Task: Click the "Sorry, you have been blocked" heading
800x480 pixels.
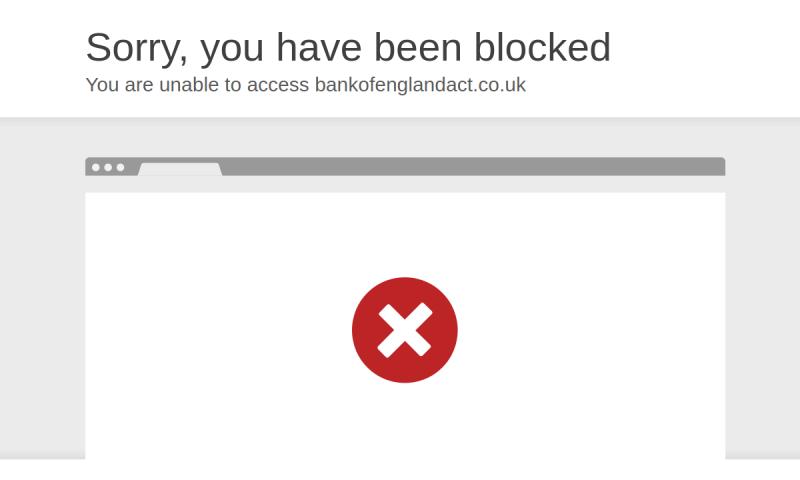Action: pyautogui.click(x=348, y=47)
